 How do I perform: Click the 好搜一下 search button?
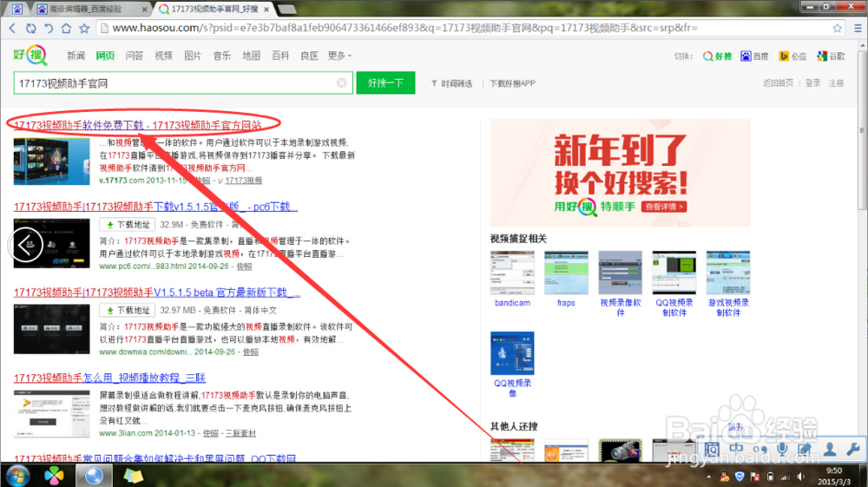point(386,83)
